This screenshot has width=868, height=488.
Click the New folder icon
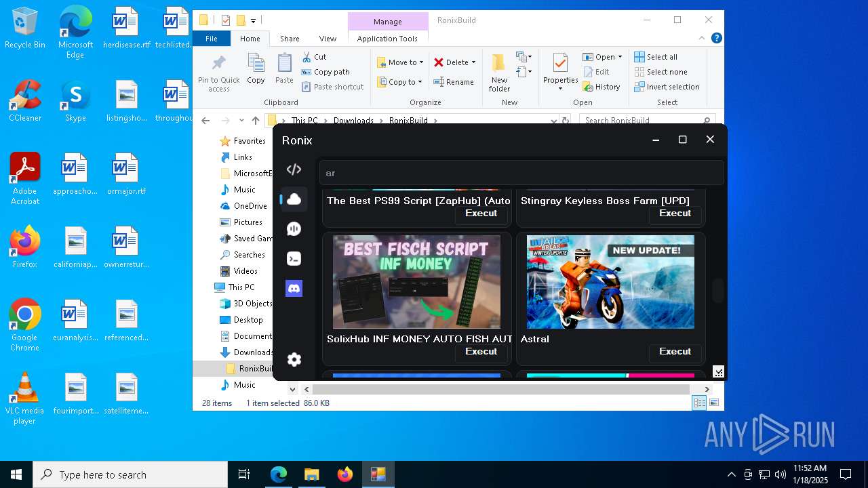(499, 63)
